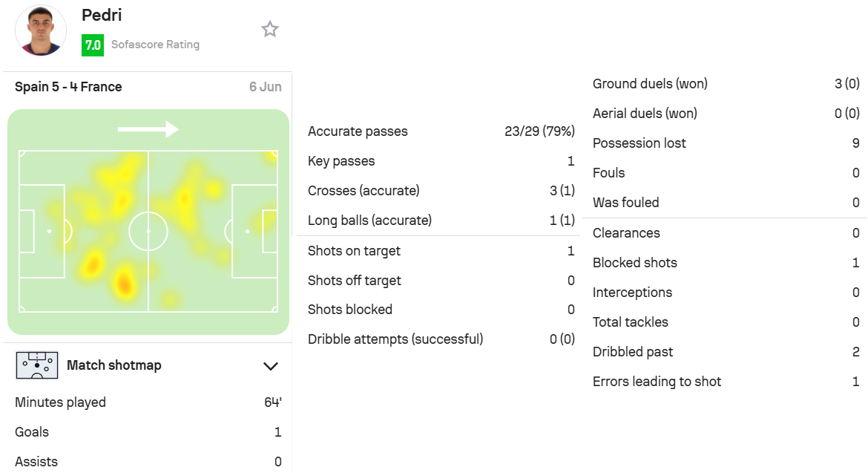Click the heatmap direction arrow

coord(148,129)
